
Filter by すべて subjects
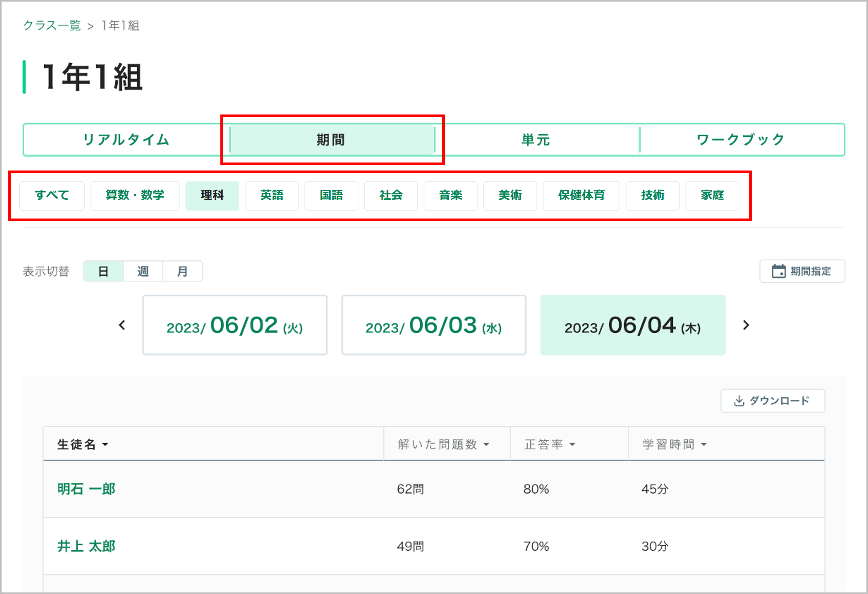52,196
